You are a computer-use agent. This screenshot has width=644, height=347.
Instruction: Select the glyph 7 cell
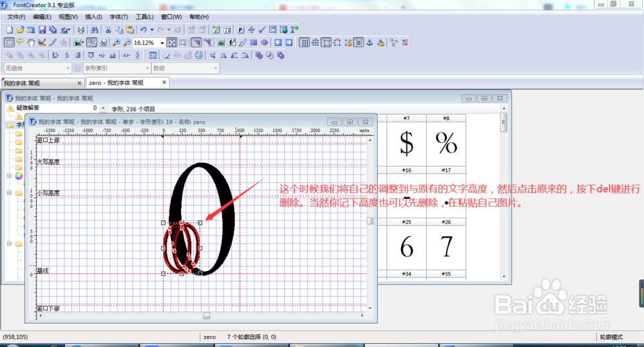(446, 248)
